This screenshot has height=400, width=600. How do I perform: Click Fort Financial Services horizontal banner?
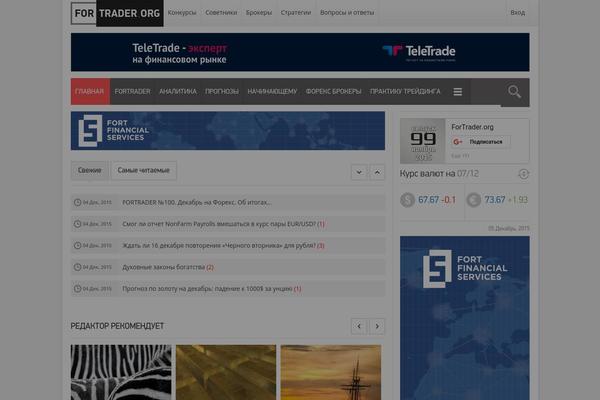[228, 131]
